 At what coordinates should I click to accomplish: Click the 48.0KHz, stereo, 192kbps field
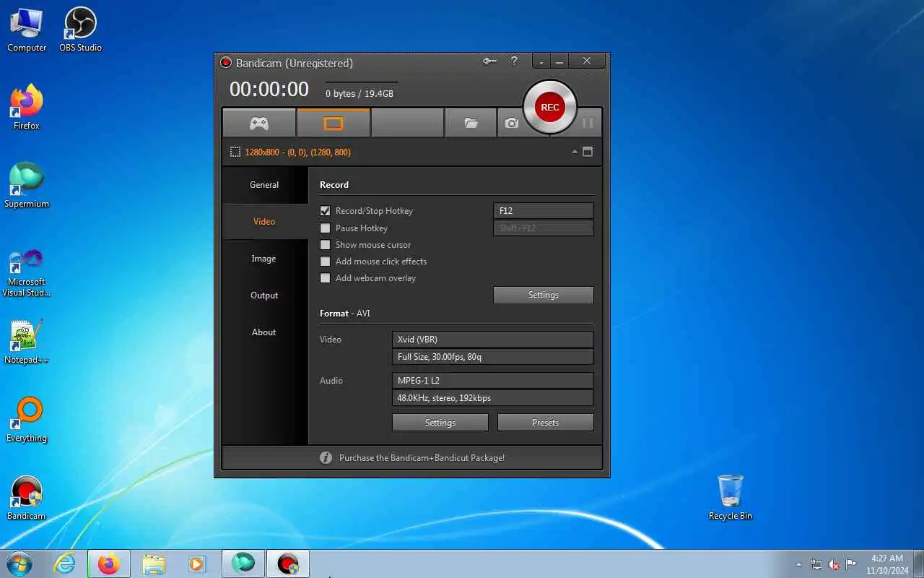point(493,398)
